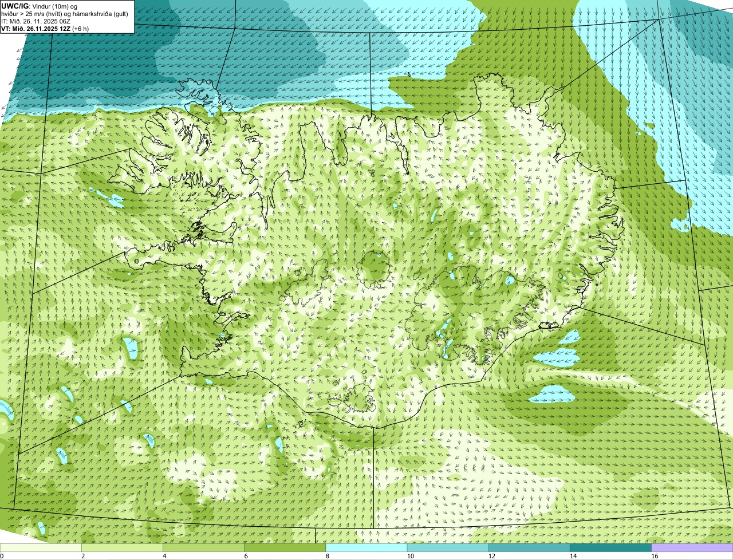Click the medium green 4–6 legend color segment
Viewport: 733px width, 560px height.
click(204, 547)
